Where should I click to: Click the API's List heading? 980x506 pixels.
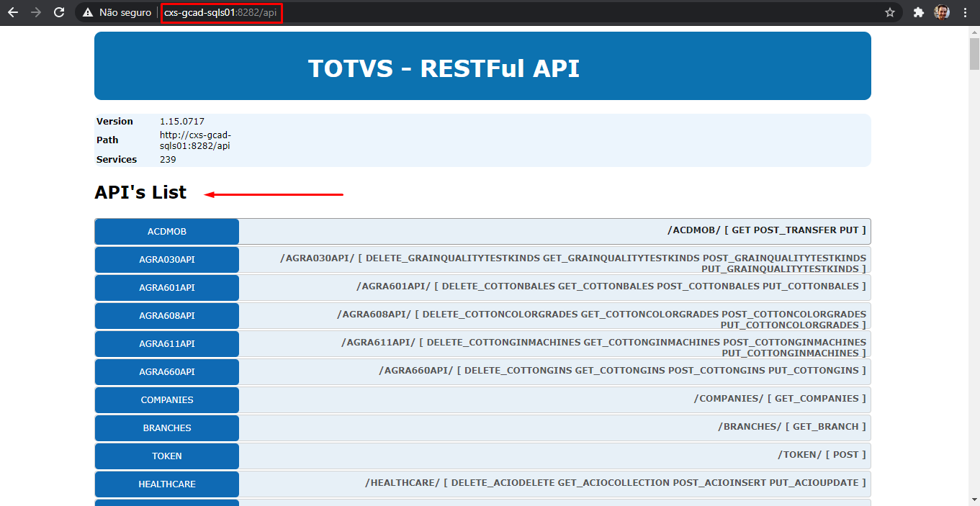pos(140,193)
